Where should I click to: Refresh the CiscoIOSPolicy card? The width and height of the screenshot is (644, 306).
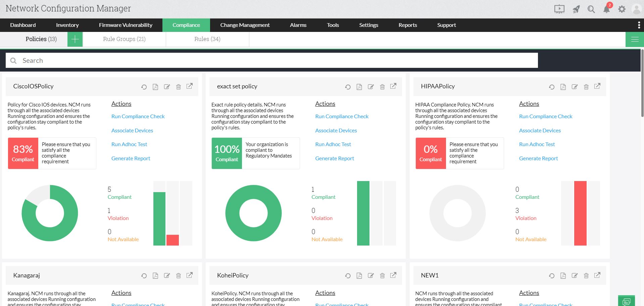144,87
